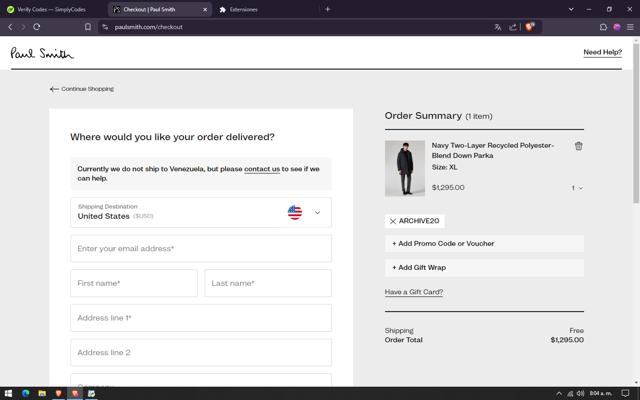Image resolution: width=640 pixels, height=400 pixels.
Task: Reload the checkout page
Action: tap(37, 27)
